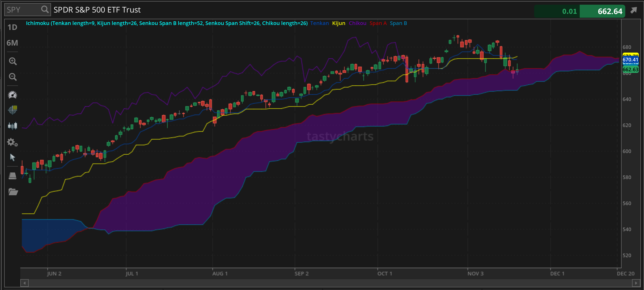Click the pop-out arrow icon beside price

pyautogui.click(x=634, y=10)
